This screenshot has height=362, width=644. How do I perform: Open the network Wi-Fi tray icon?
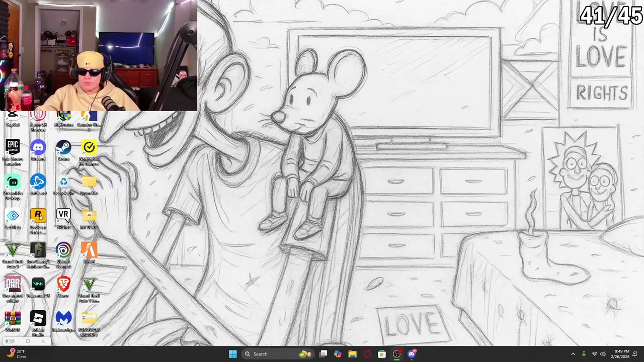tap(594, 354)
